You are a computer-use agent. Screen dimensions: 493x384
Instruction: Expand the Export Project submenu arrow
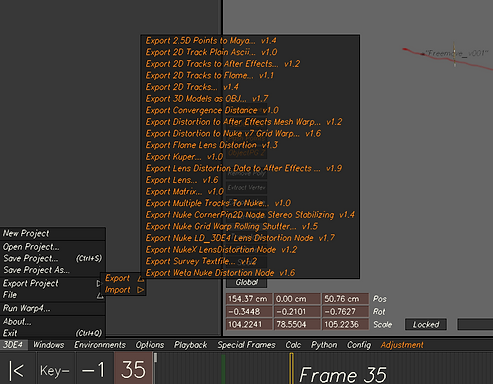99,283
